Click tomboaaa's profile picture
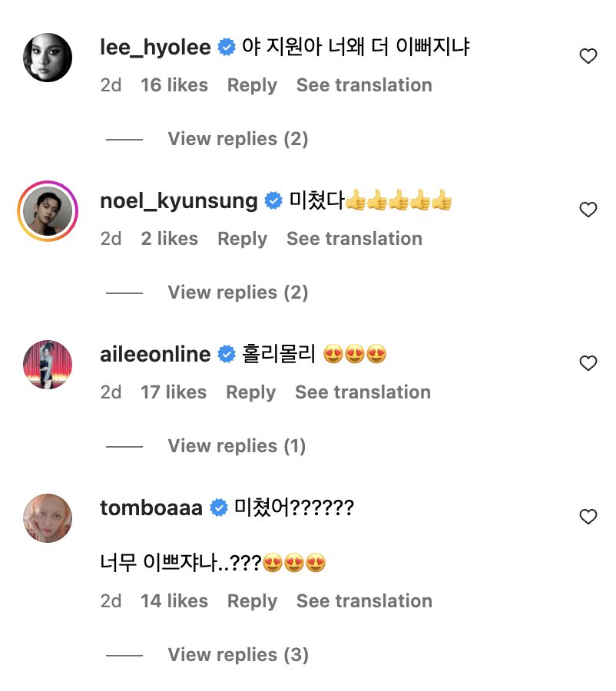 pos(48,518)
